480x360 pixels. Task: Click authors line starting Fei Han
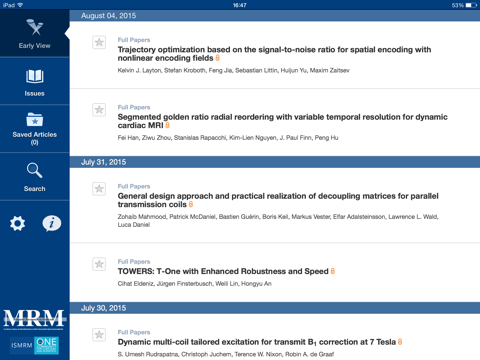tap(228, 138)
